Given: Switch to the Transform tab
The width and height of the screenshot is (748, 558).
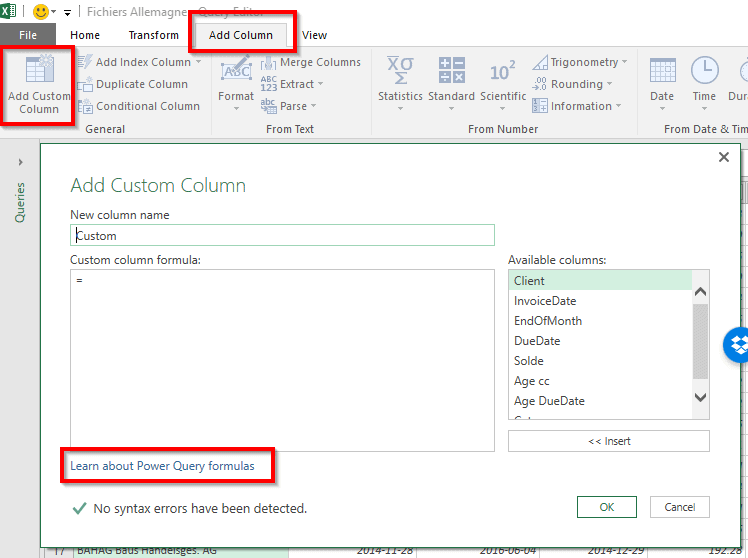Looking at the screenshot, I should [x=153, y=35].
